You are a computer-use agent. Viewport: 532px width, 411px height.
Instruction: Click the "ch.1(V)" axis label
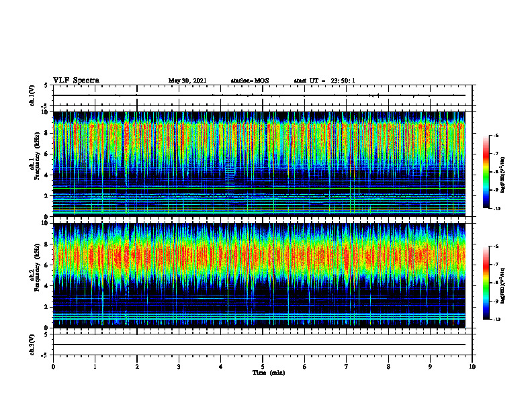32,95
